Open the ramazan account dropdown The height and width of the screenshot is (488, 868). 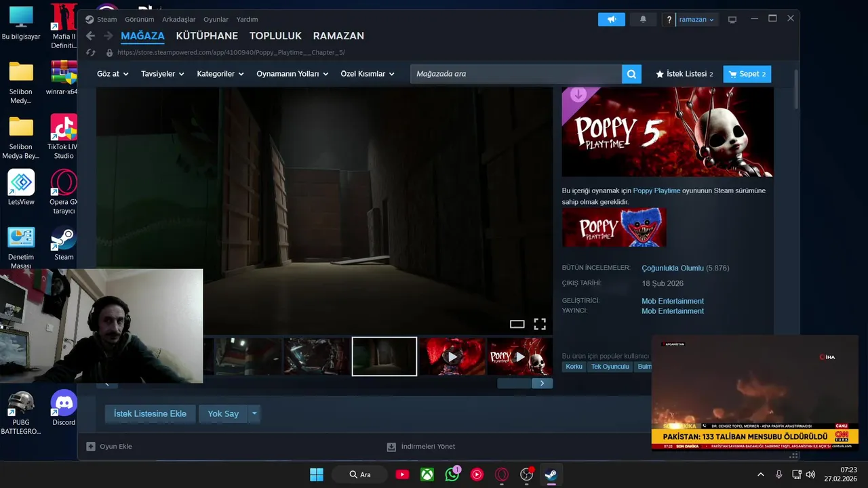coord(697,20)
